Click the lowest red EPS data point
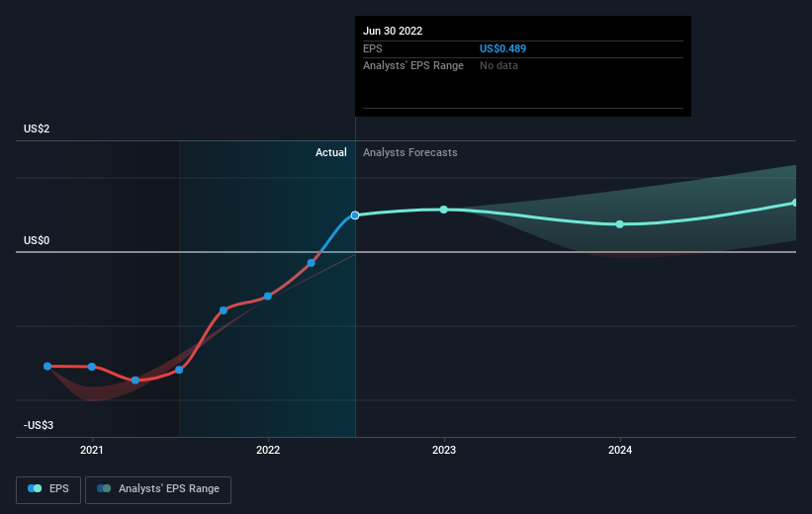Viewport: 812px width, 514px height. tap(135, 380)
